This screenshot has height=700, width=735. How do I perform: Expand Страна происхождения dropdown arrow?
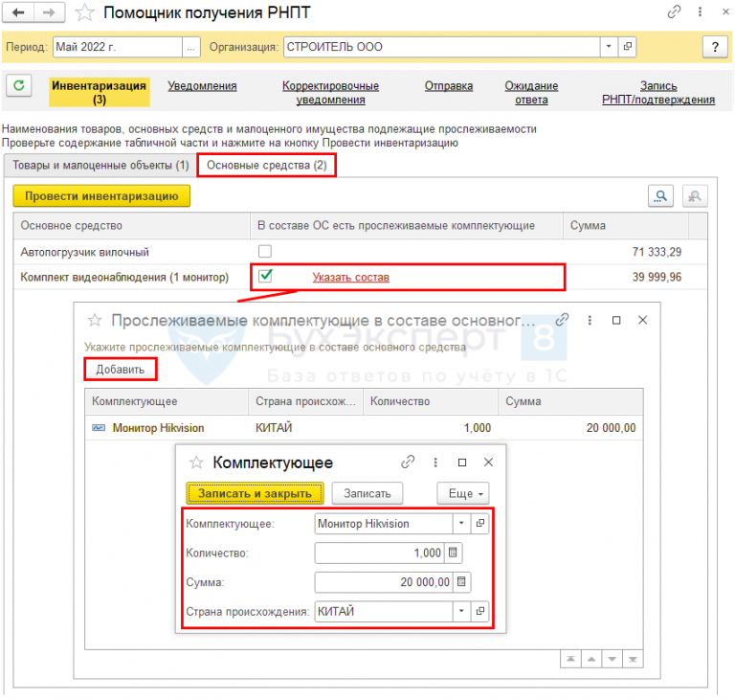pos(461,610)
